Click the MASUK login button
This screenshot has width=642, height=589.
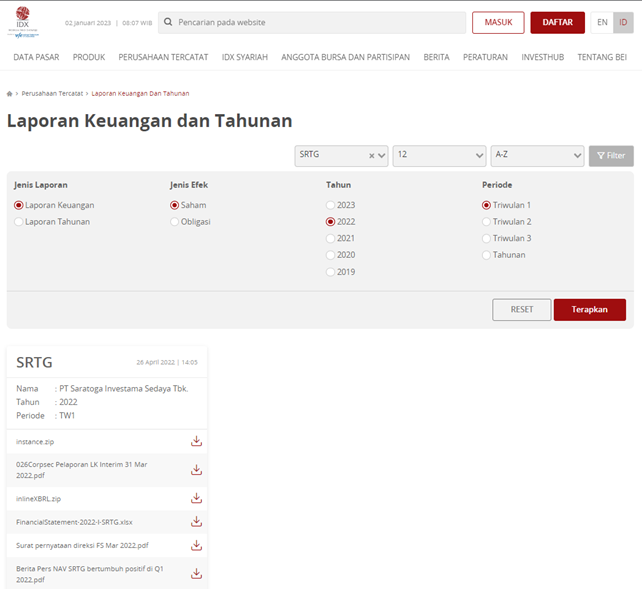pyautogui.click(x=498, y=23)
